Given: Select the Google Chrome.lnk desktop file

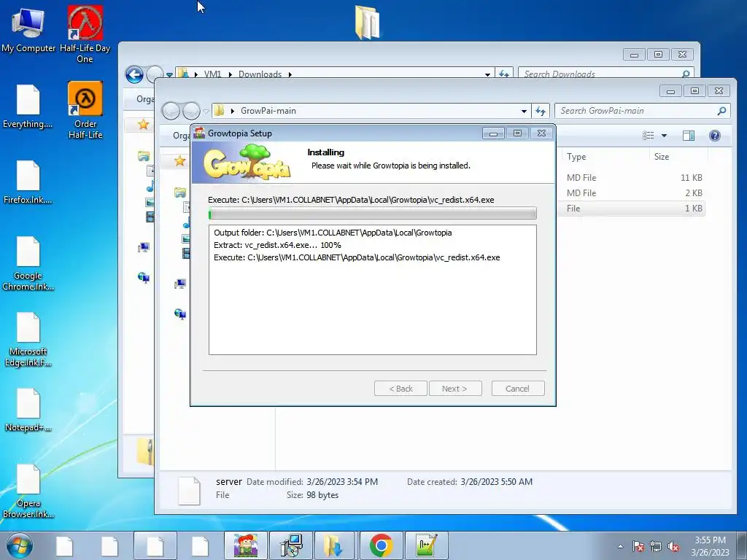Looking at the screenshot, I should [28, 263].
